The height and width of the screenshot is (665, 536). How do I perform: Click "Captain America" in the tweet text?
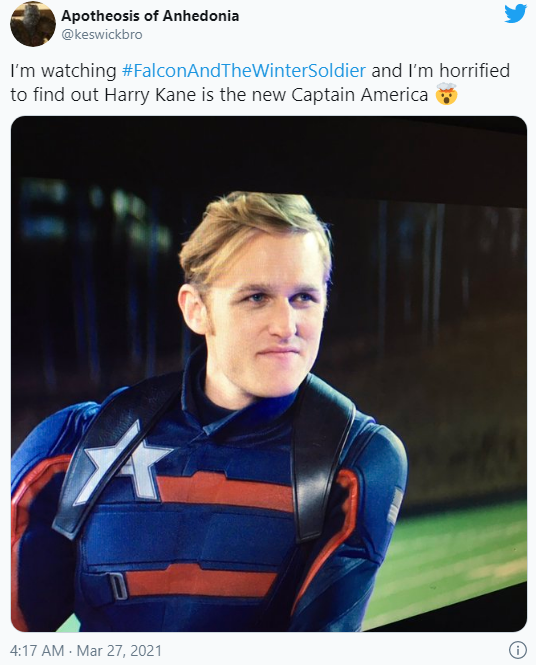tap(360, 95)
